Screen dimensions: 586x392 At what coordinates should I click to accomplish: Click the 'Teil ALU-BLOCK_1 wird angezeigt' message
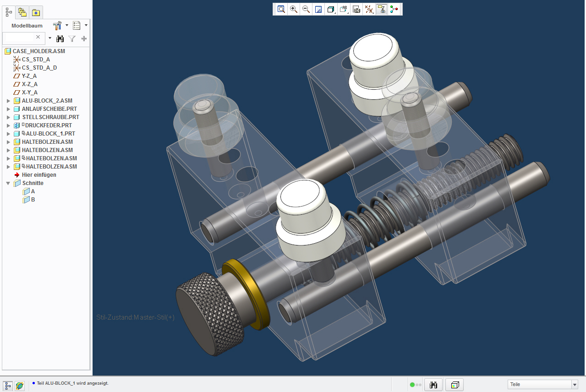(x=73, y=383)
